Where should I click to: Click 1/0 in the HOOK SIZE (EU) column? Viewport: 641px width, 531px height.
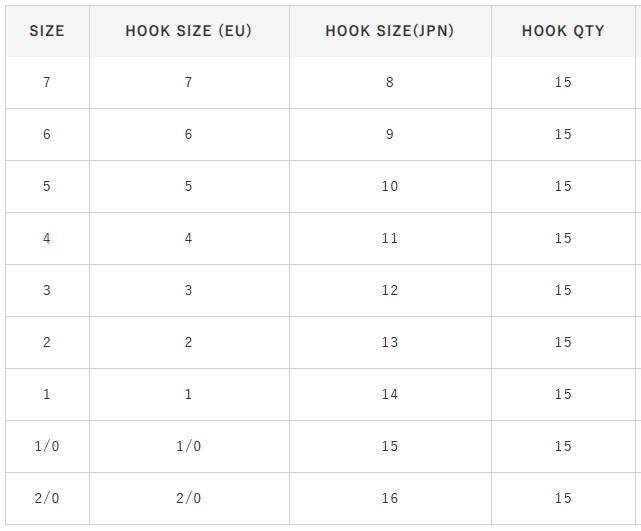(x=188, y=446)
